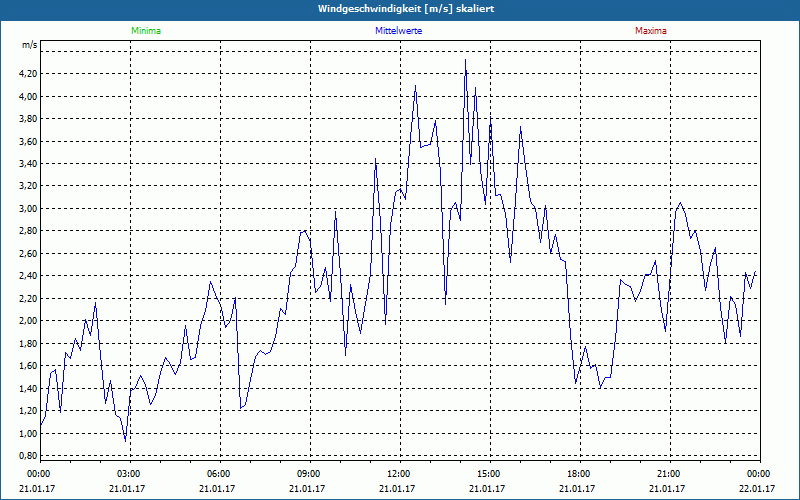Click the 4,20 y-axis value

(x=28, y=74)
